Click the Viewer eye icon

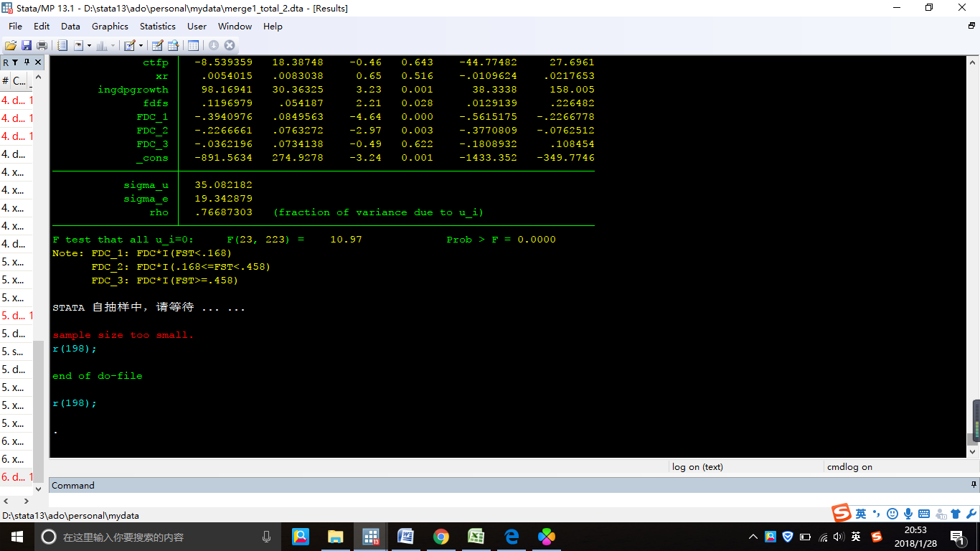coord(78,45)
